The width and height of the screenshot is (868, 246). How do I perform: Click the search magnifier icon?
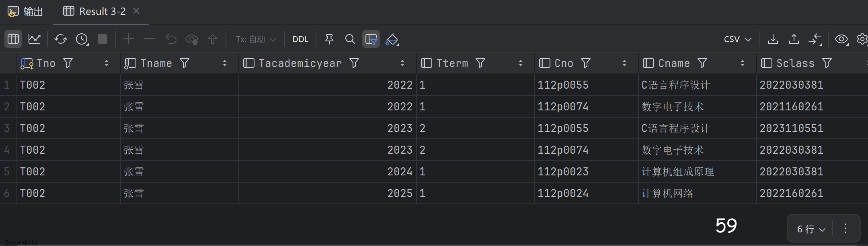[350, 39]
